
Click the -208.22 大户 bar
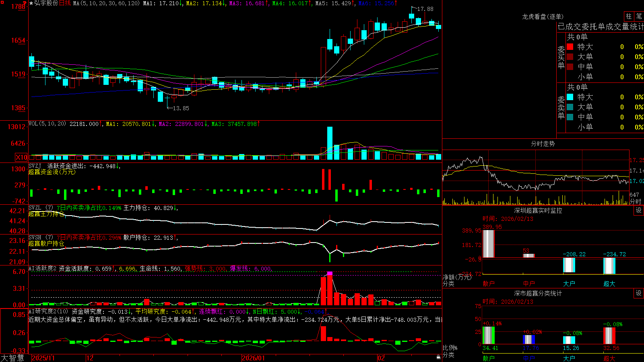(x=569, y=265)
